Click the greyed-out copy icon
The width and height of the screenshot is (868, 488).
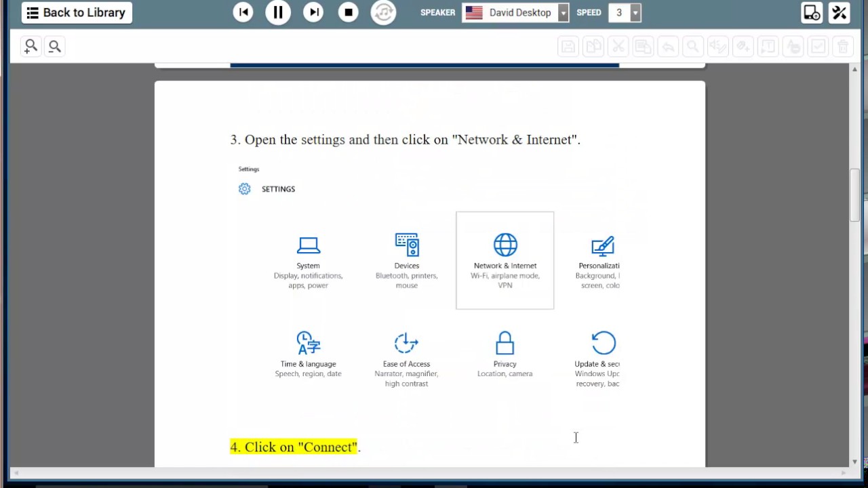tap(593, 46)
